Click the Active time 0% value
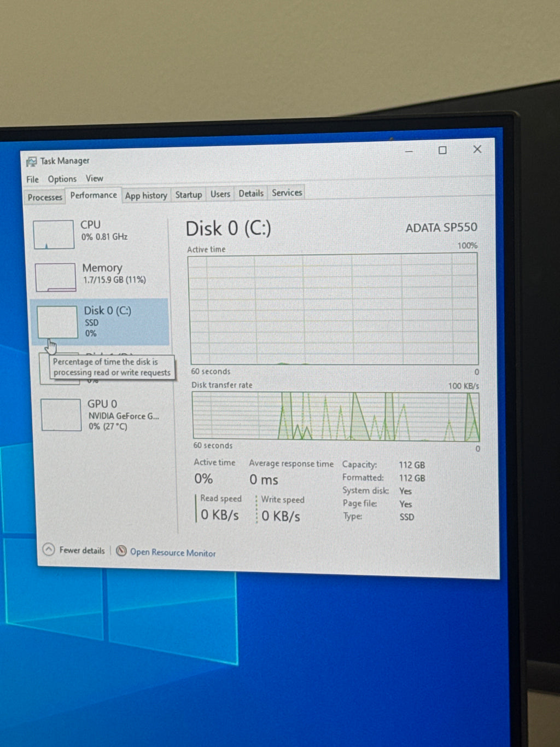This screenshot has height=747, width=560. (203, 479)
